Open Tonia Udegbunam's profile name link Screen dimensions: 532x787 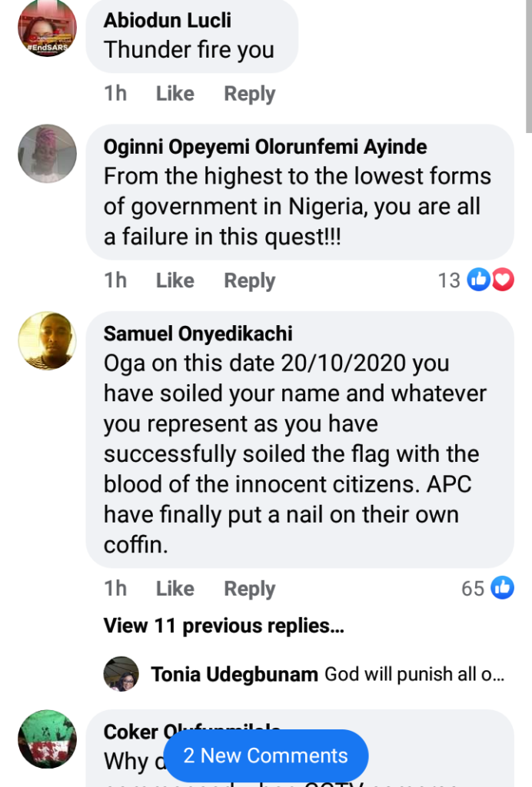234,675
